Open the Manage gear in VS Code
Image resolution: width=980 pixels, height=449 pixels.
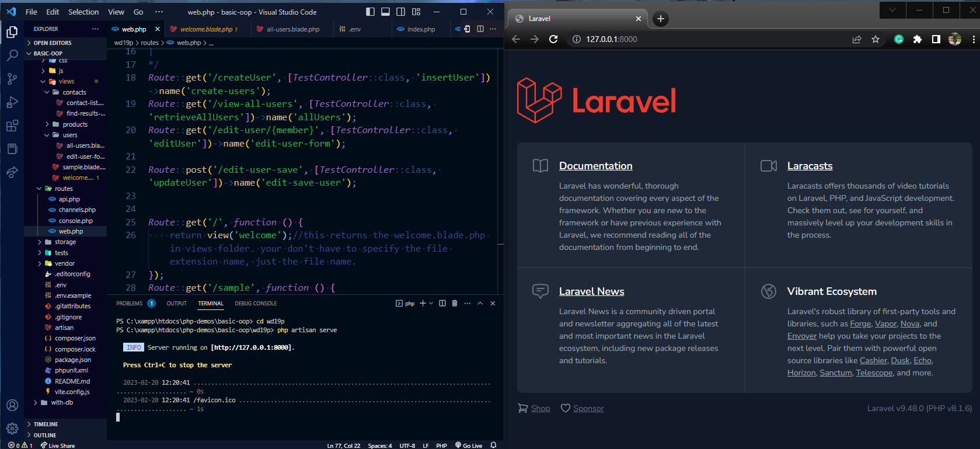coord(12,429)
